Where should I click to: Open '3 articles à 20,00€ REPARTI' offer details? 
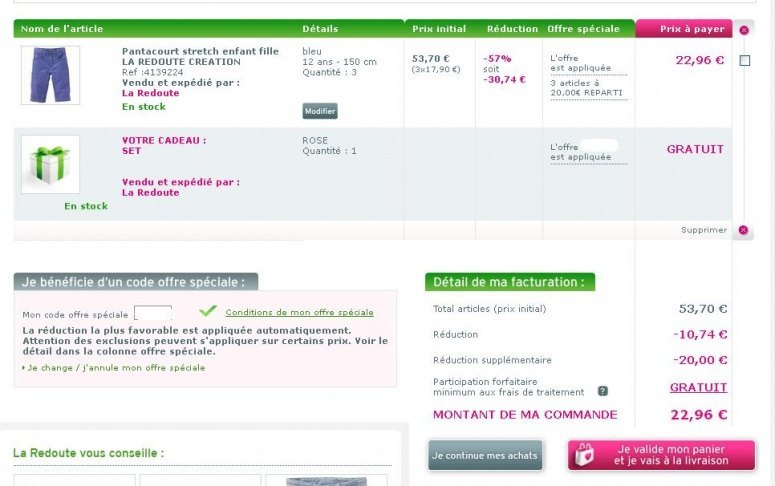[586, 88]
